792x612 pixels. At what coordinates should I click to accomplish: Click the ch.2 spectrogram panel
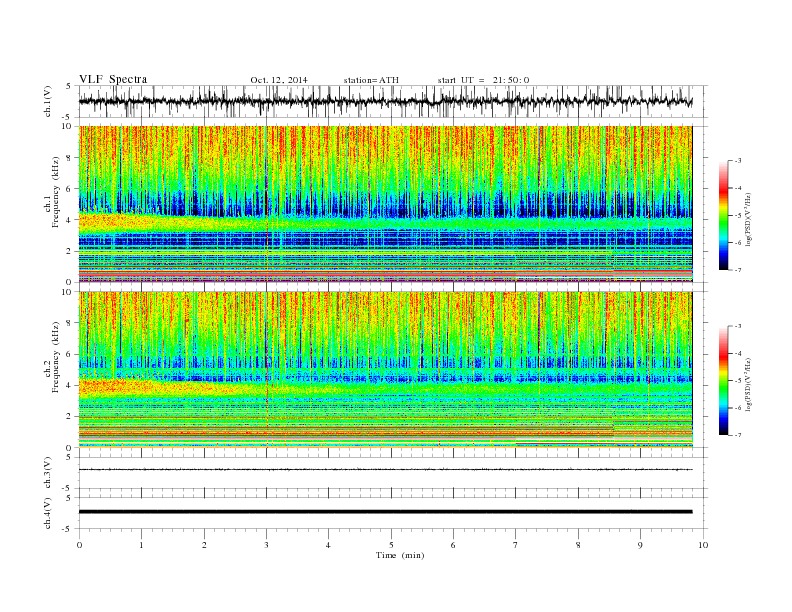(385, 370)
